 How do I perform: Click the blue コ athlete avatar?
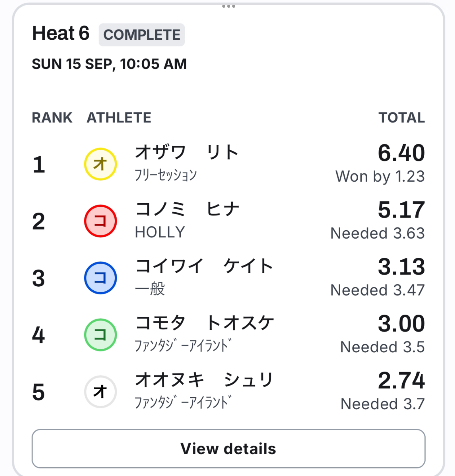[100, 278]
